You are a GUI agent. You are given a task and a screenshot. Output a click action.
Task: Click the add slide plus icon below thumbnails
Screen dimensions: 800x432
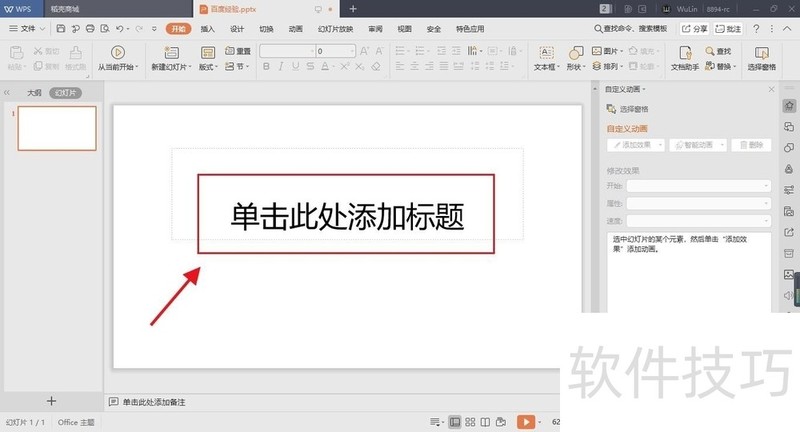pyautogui.click(x=51, y=401)
